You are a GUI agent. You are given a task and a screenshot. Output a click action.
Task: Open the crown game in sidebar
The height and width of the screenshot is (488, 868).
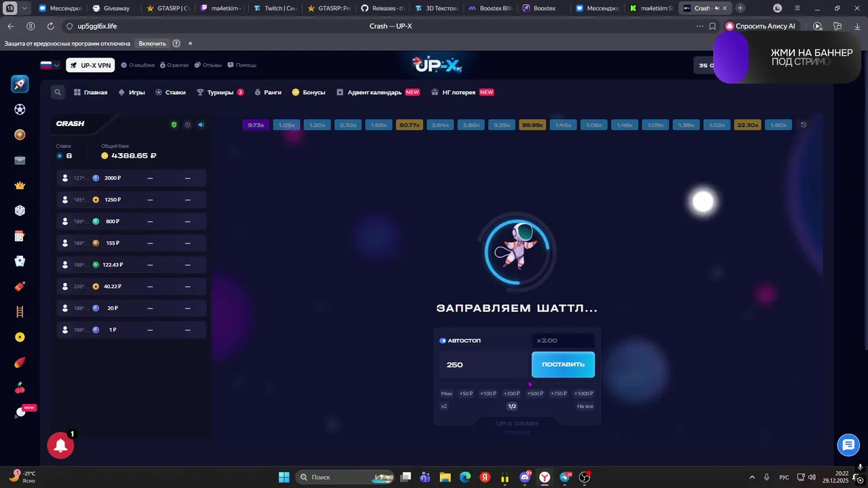20,186
